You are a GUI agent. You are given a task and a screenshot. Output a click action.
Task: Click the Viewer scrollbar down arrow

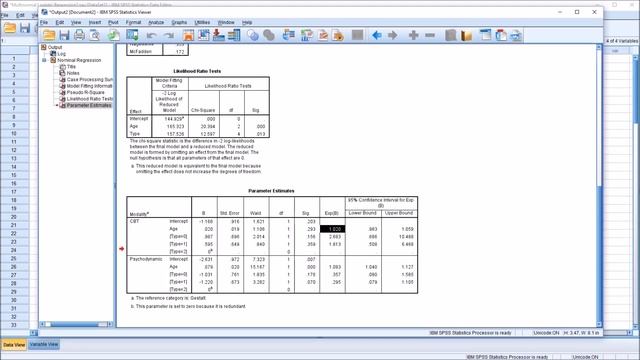pyautogui.click(x=599, y=324)
